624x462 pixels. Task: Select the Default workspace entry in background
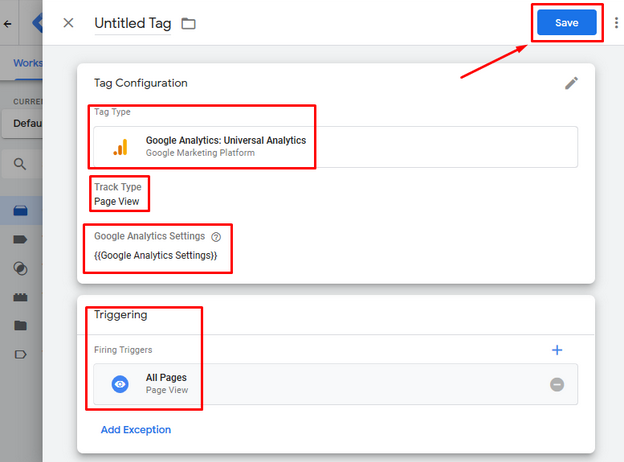click(22, 123)
